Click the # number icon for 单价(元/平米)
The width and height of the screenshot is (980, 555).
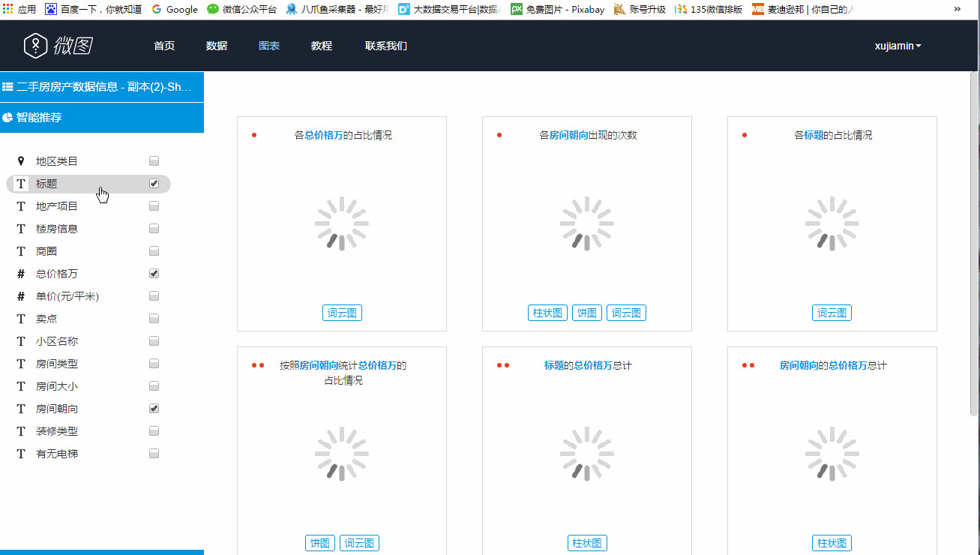(x=21, y=296)
